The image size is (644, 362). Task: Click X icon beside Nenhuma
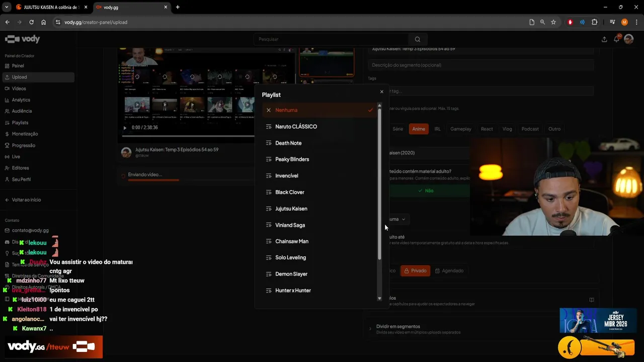[x=269, y=110]
